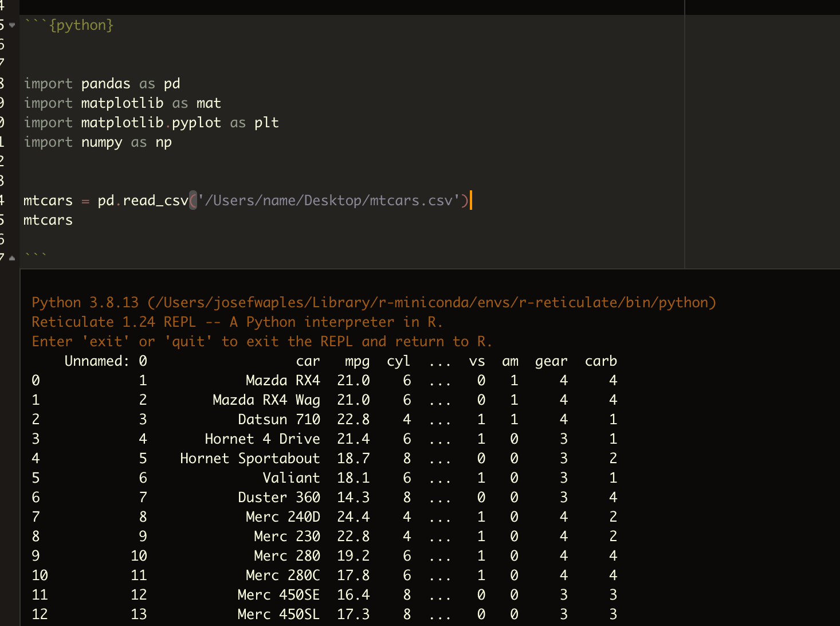Click the 'vs' column header

point(477,362)
